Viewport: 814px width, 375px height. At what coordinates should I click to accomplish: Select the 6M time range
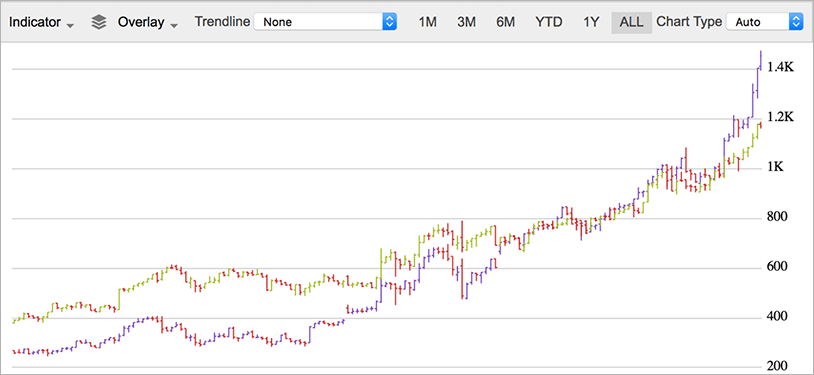[x=505, y=22]
